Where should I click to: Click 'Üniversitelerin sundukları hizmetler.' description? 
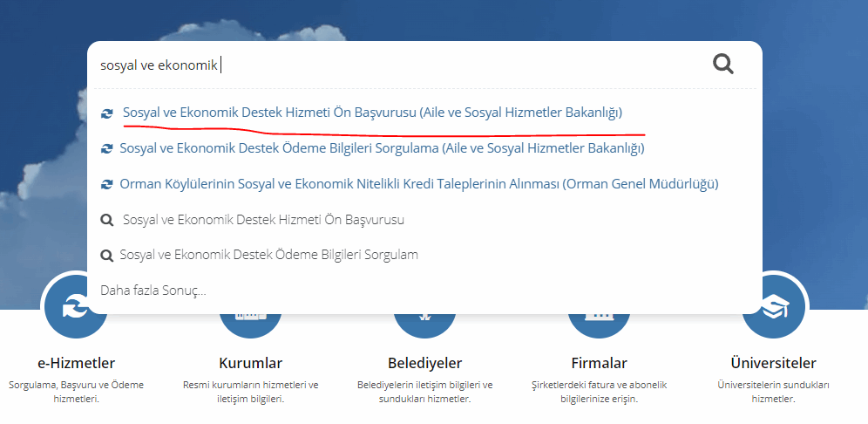point(773,392)
